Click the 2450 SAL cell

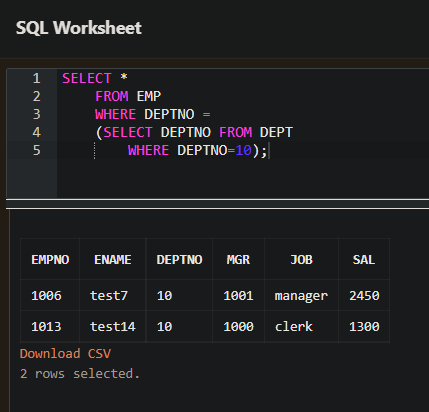coord(364,296)
